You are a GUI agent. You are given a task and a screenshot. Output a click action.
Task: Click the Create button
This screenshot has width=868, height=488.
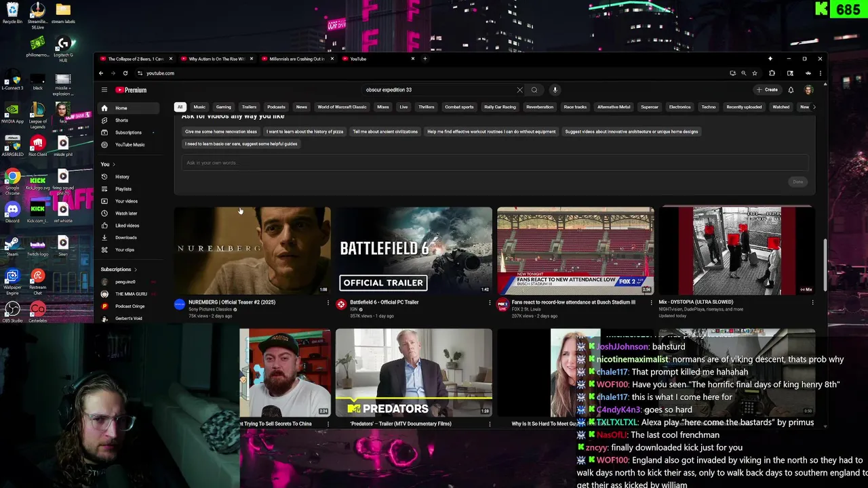(767, 89)
